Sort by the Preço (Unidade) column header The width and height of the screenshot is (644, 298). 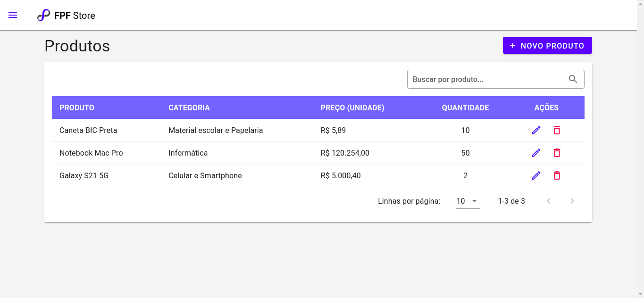click(352, 108)
